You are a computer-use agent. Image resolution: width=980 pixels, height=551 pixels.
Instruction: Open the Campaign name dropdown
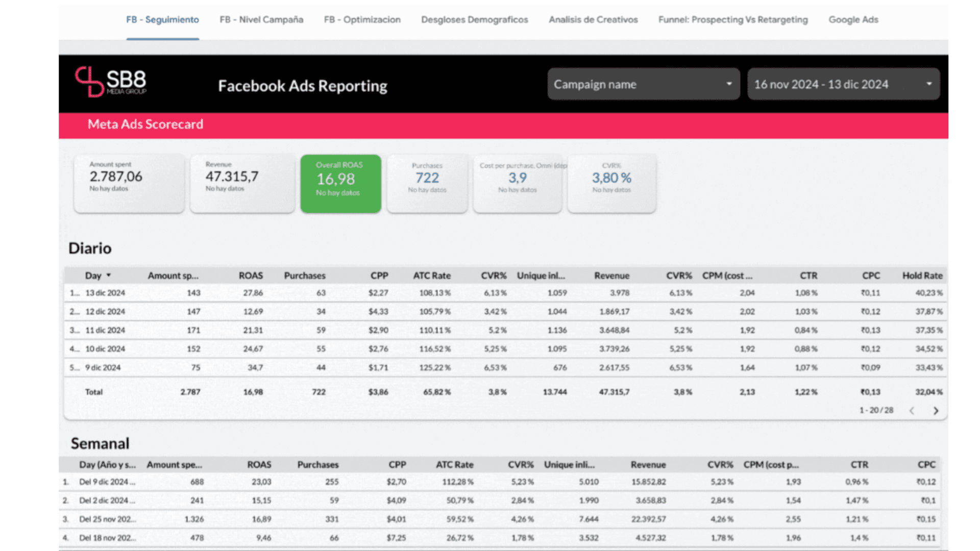643,84
